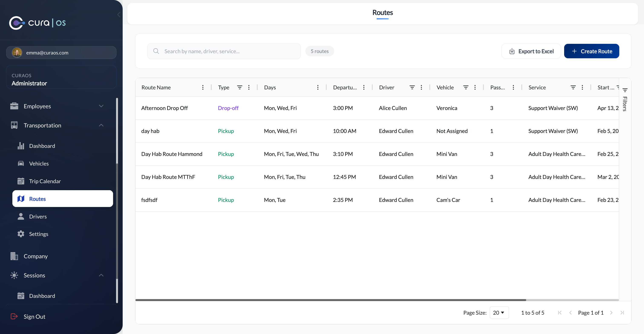Open Day Hab Route MTThF
644x334 pixels.
[x=168, y=177]
